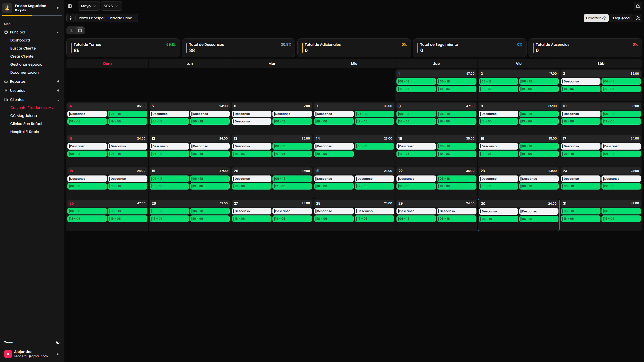The width and height of the screenshot is (644, 362).
Task: Click the Total de Turnos card
Action: pyautogui.click(x=123, y=48)
